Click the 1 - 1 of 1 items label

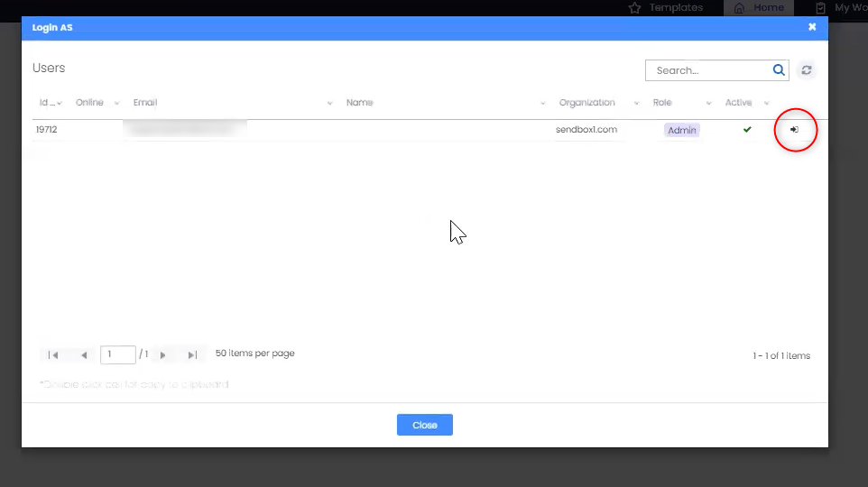pos(781,356)
